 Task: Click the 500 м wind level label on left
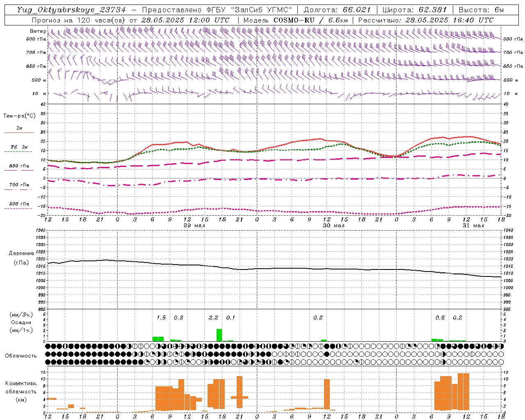pyautogui.click(x=39, y=80)
